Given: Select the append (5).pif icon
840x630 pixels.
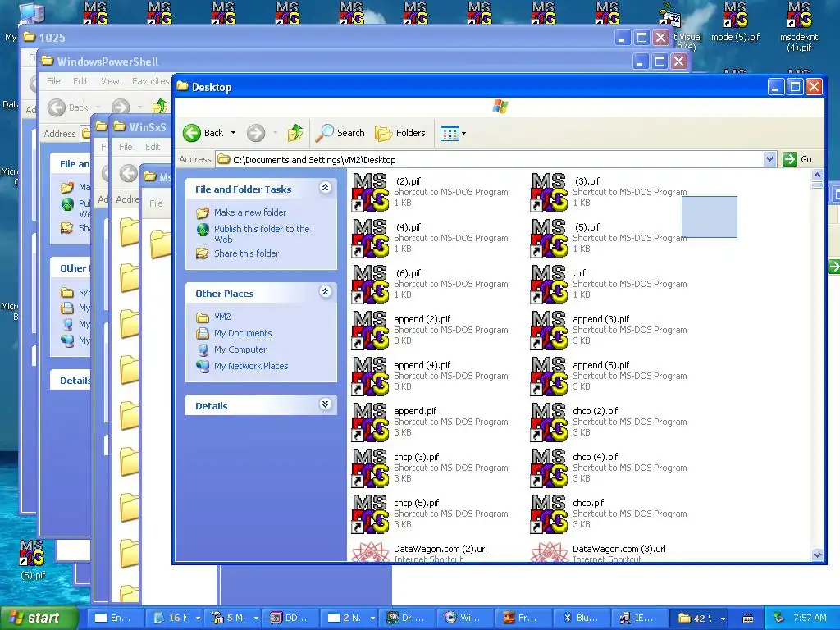Looking at the screenshot, I should pyautogui.click(x=549, y=377).
